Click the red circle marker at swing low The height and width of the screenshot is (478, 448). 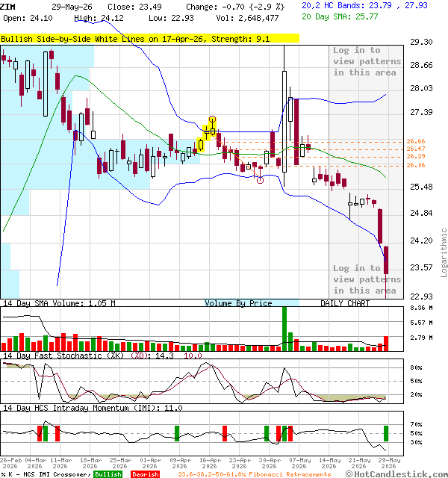tap(260, 181)
